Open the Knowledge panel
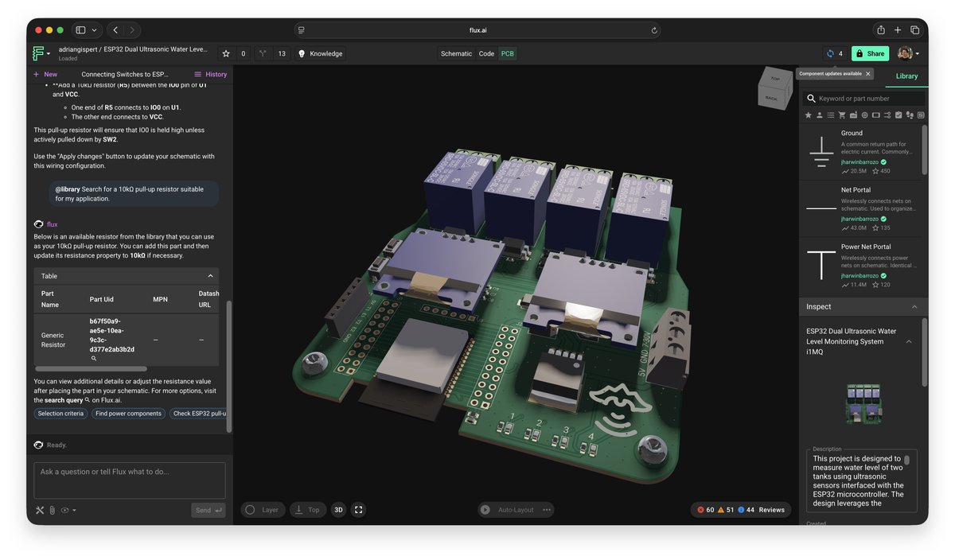Screen dimensions: 955x560 pos(322,53)
